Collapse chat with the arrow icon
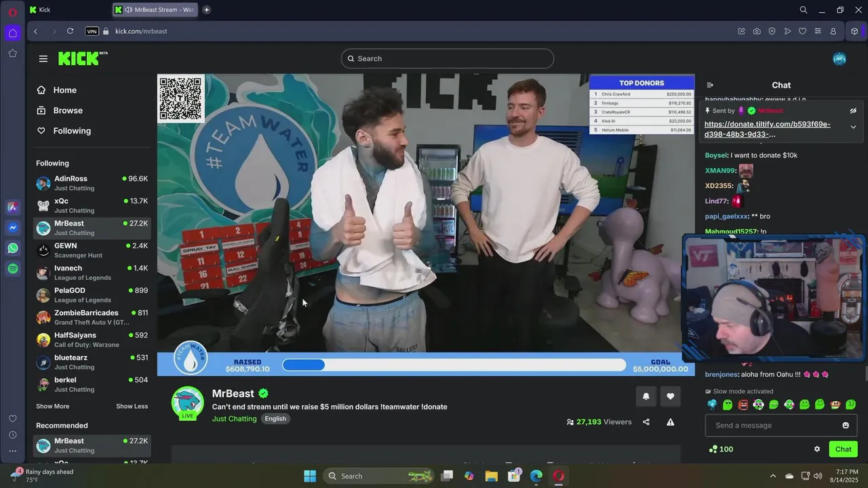868x488 pixels. click(710, 85)
